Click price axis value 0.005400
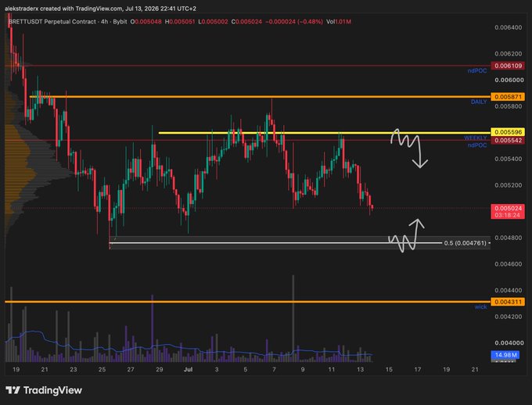This screenshot has height=405, width=532. tap(509, 159)
